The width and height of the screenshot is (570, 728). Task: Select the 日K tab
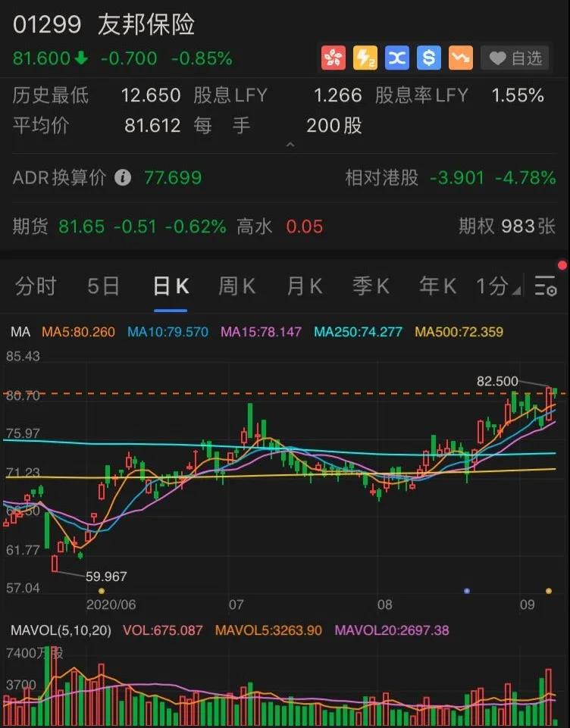(x=171, y=286)
